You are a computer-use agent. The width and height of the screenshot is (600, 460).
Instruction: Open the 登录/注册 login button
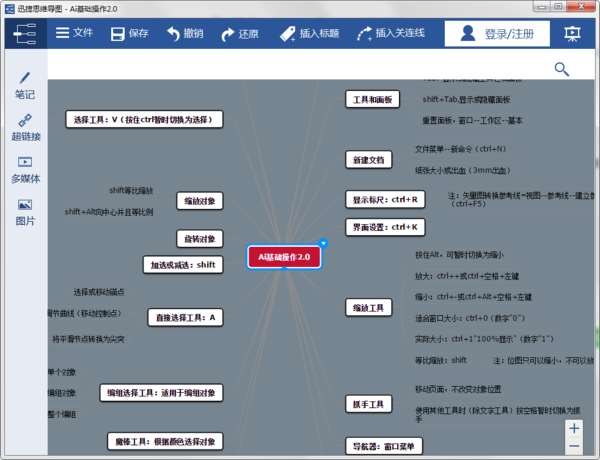[497, 34]
